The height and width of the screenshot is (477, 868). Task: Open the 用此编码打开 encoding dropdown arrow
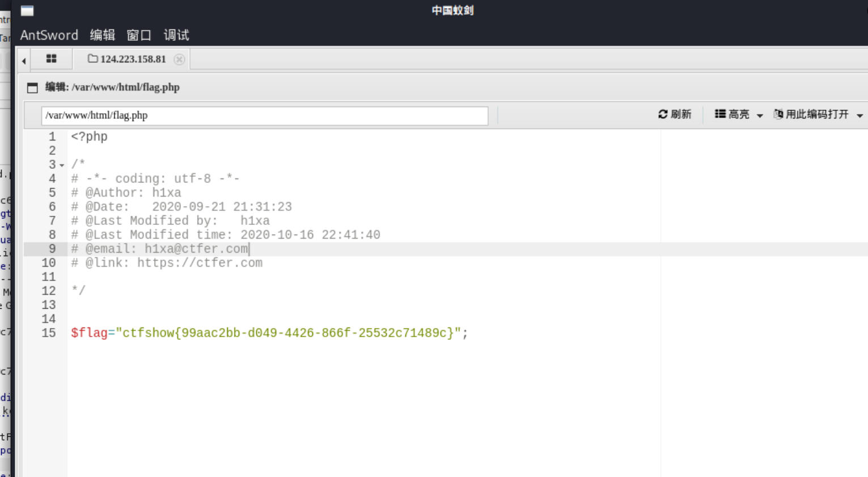coord(859,116)
